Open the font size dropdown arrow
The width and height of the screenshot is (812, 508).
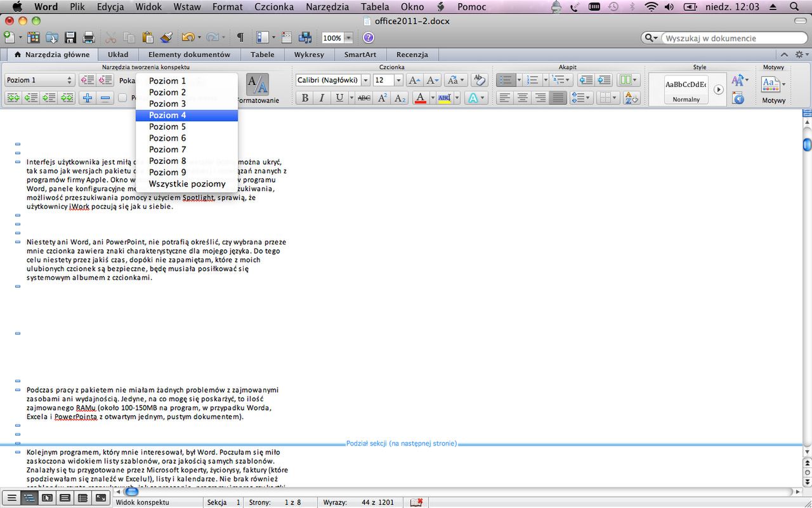click(x=398, y=80)
